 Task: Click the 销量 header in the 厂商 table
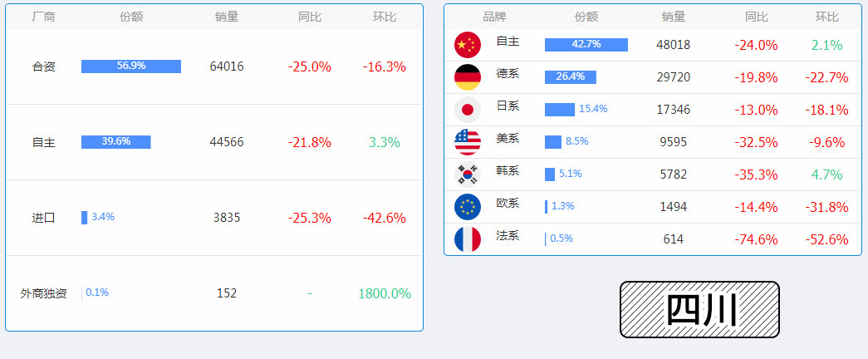click(227, 17)
